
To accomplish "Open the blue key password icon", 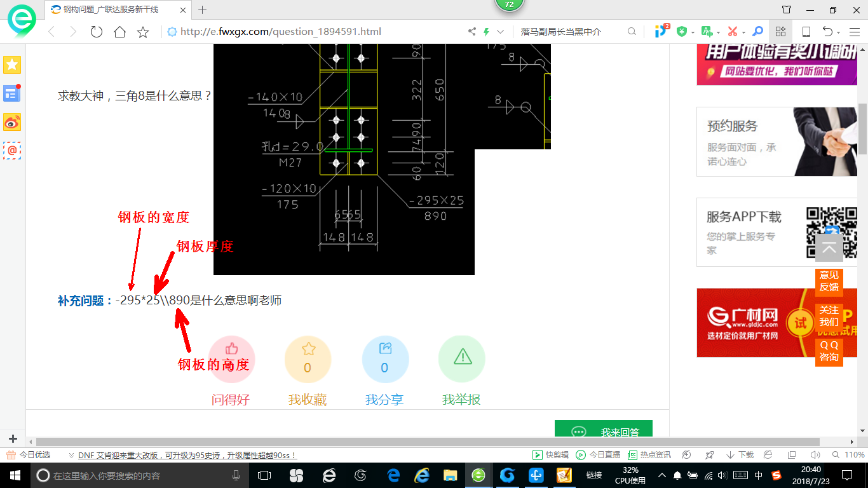I will [757, 31].
